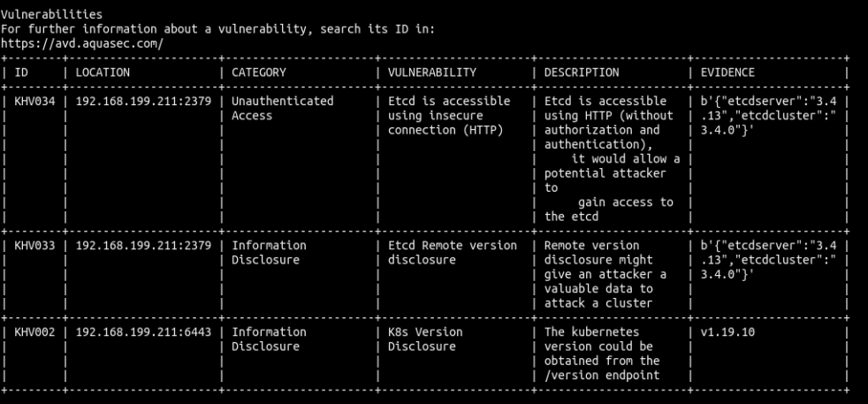Click the DESCRIPTION column header
Viewport: 868px width, 404px height.
(x=582, y=72)
